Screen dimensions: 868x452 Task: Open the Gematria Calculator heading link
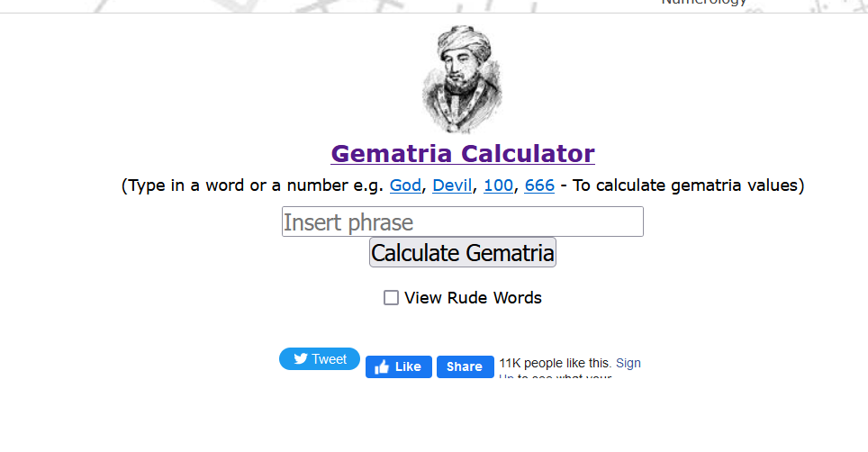463,154
